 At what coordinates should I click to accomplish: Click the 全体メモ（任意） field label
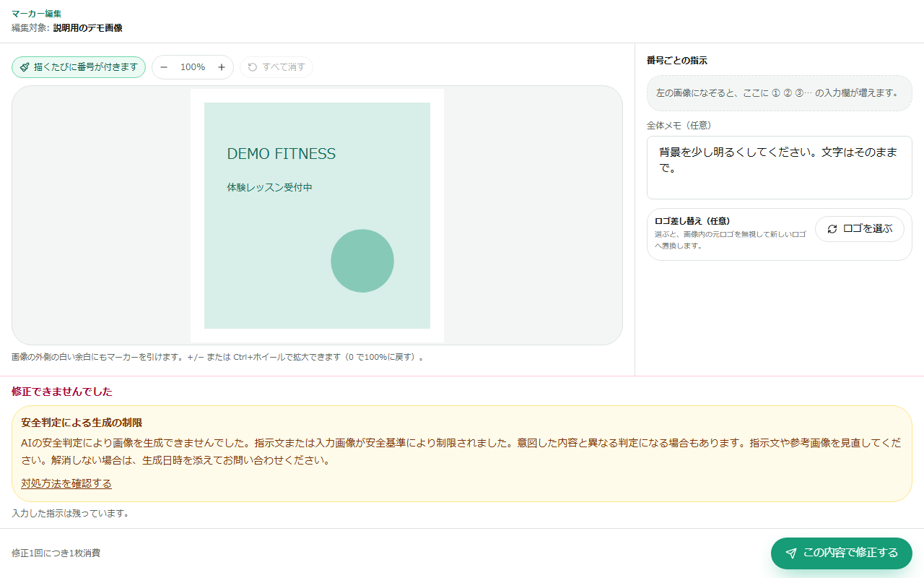(x=679, y=126)
